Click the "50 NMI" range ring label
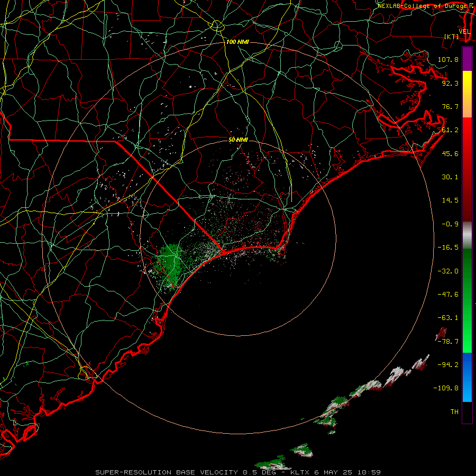 [x=238, y=140]
